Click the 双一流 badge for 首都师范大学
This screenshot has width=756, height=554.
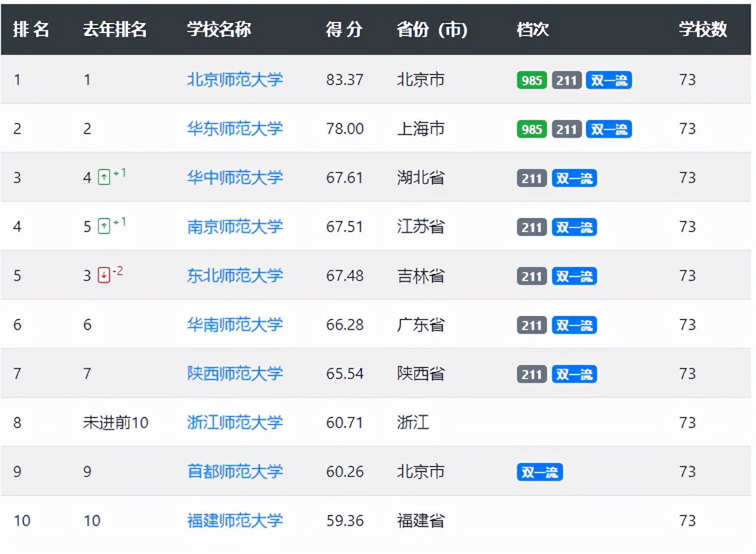pyautogui.click(x=539, y=472)
